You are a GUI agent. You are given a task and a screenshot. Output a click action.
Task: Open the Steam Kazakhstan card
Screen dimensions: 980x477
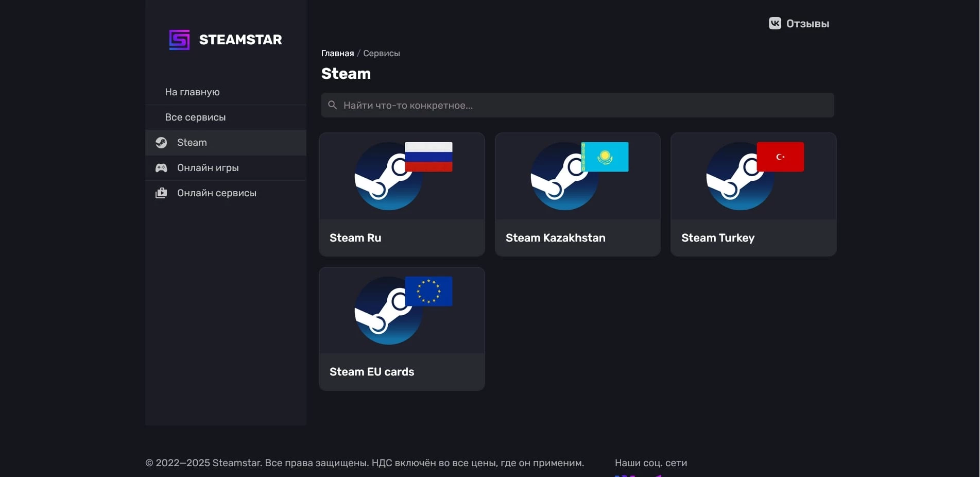[577, 194]
